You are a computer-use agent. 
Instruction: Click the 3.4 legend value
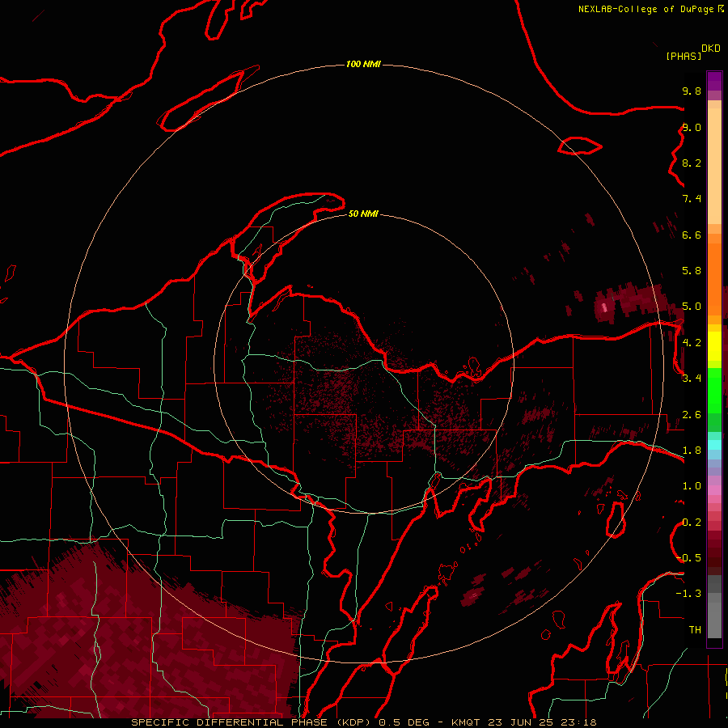tap(692, 379)
